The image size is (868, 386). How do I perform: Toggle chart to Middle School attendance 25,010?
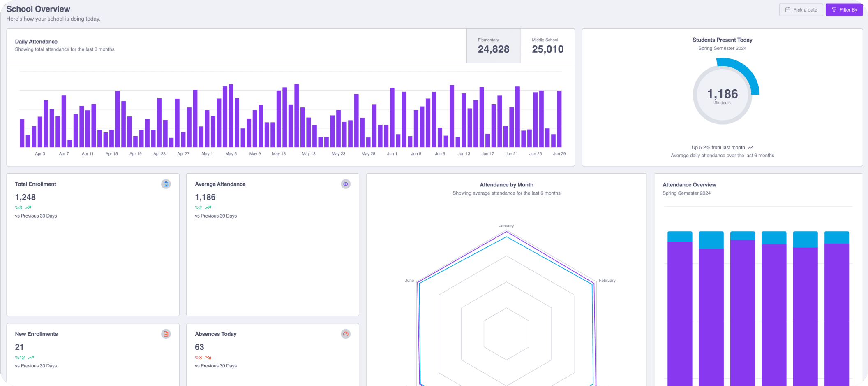click(x=547, y=46)
